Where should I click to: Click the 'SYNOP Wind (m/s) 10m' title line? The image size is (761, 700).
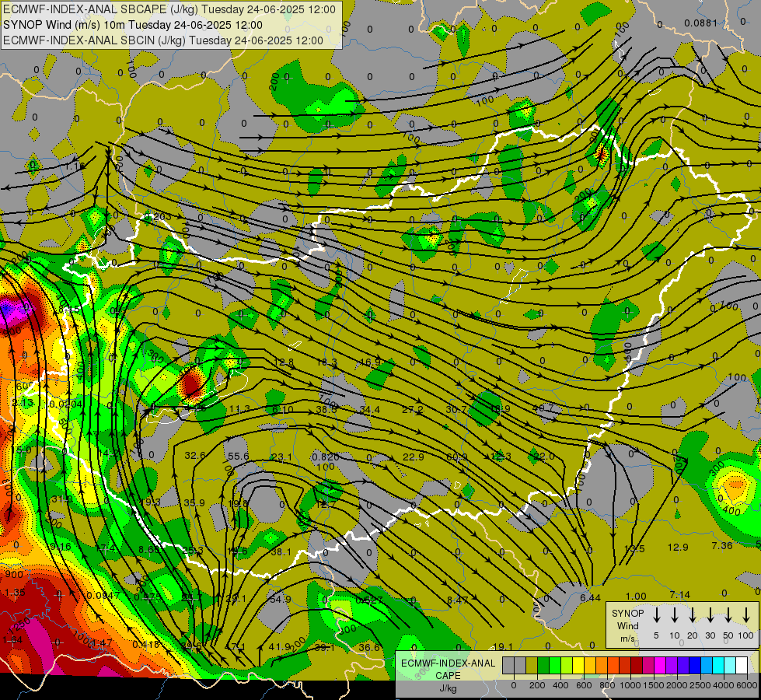pyautogui.click(x=132, y=25)
